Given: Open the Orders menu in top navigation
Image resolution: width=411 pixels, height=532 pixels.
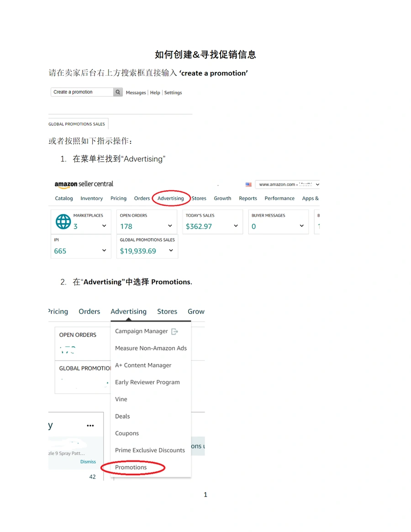Looking at the screenshot, I should [142, 198].
